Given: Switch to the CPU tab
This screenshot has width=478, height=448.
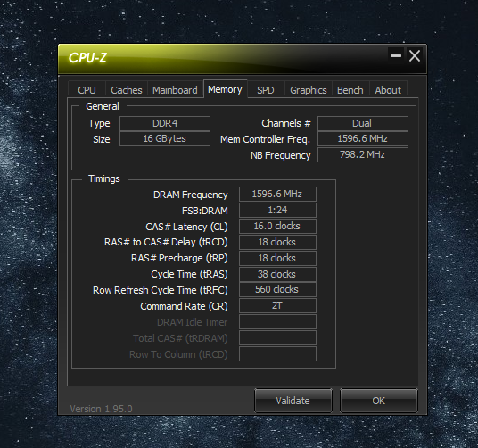Looking at the screenshot, I should point(87,90).
